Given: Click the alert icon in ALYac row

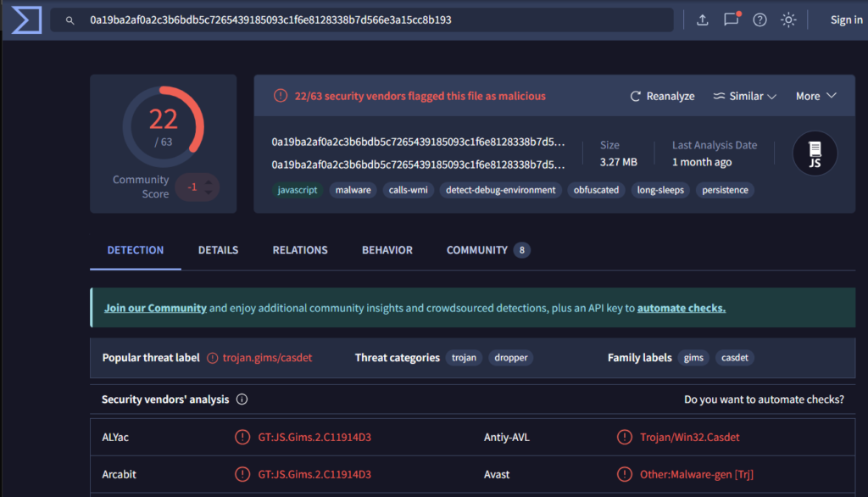Looking at the screenshot, I should [x=242, y=437].
